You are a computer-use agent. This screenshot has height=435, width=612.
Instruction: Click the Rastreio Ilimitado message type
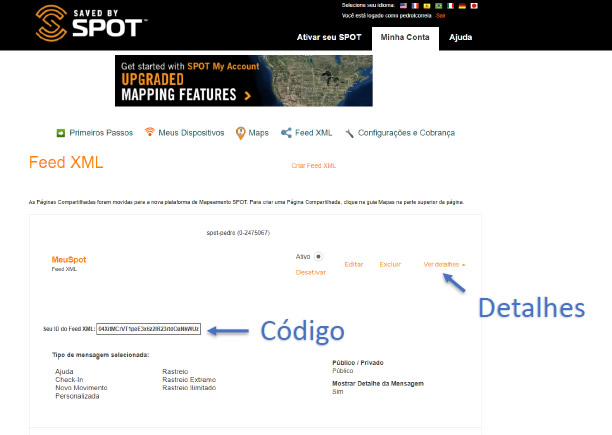tap(189, 388)
